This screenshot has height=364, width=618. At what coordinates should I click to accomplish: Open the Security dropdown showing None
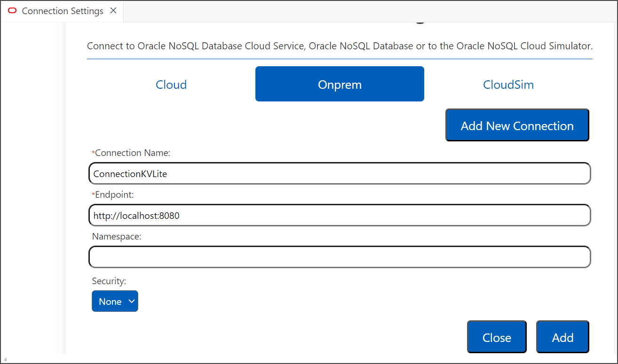[115, 302]
